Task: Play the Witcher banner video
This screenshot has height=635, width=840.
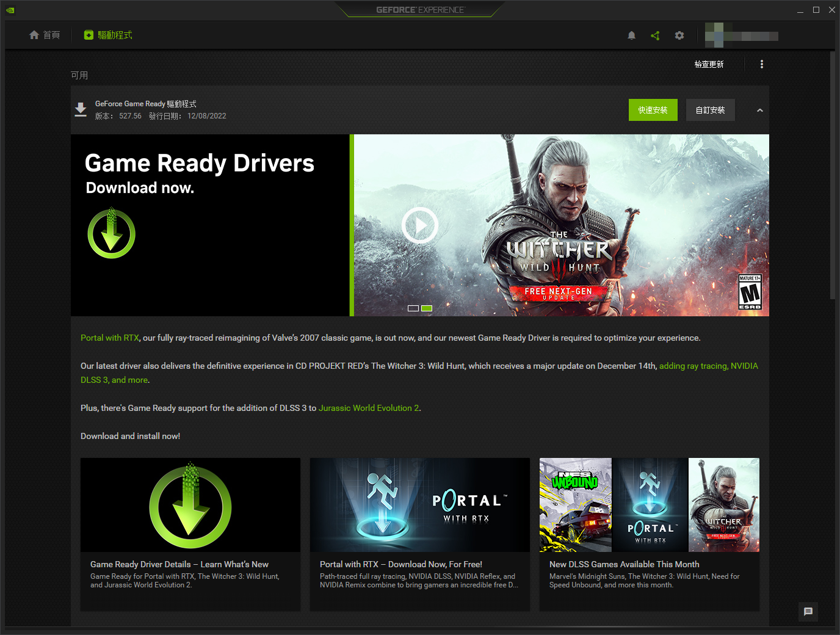Action: point(420,225)
